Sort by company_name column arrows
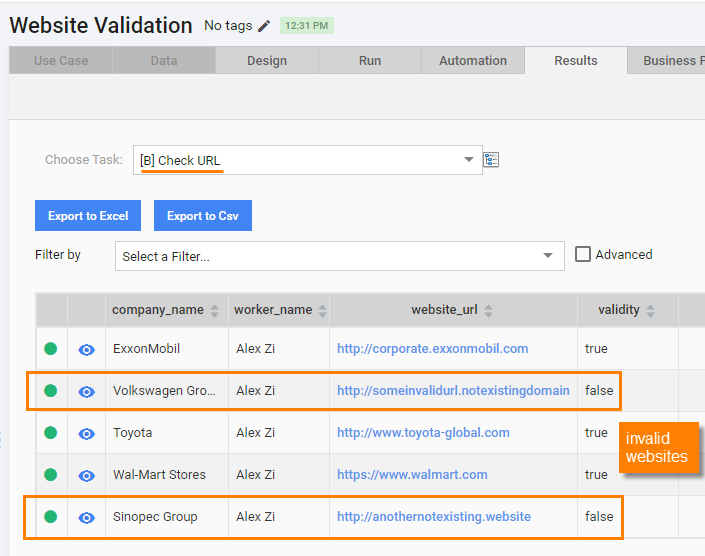705x556 pixels. click(214, 310)
